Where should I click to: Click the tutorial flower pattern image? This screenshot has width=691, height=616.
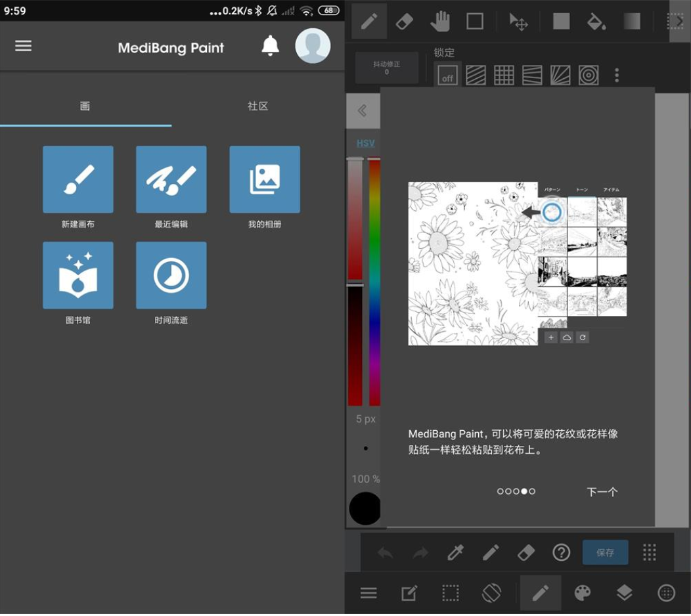(473, 263)
